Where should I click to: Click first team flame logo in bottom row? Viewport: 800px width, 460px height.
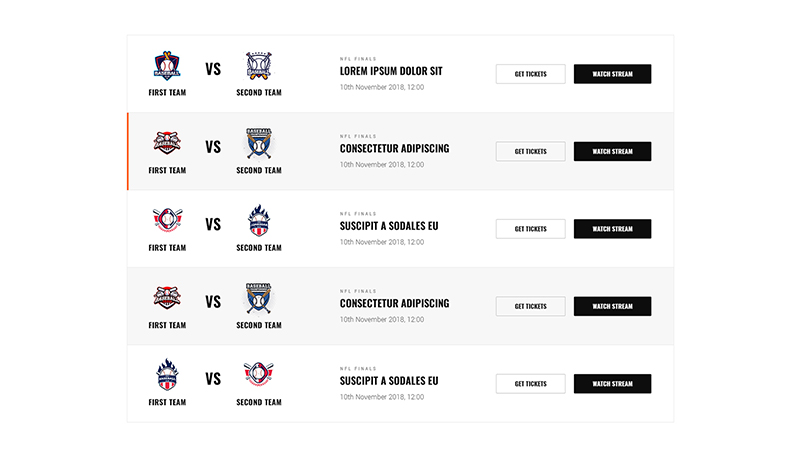(x=167, y=375)
